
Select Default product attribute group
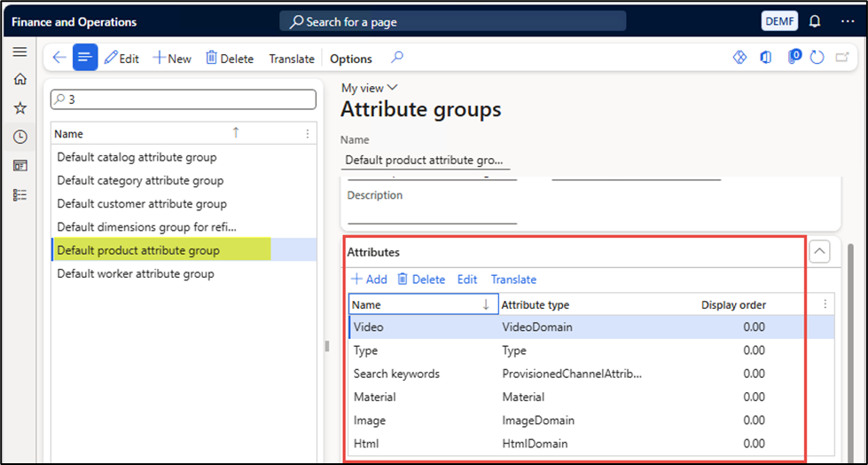pos(184,250)
